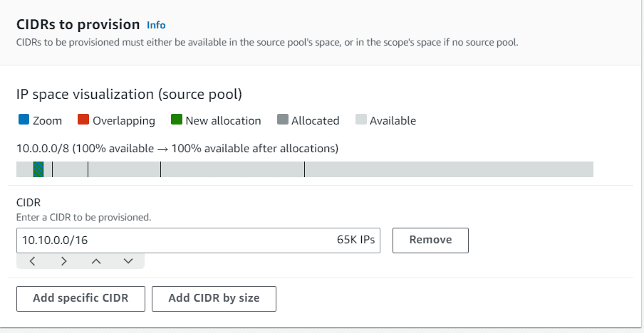Viewport: 644px width, 333px height.
Task: Click the Overlapping legend text label
Action: (x=124, y=120)
